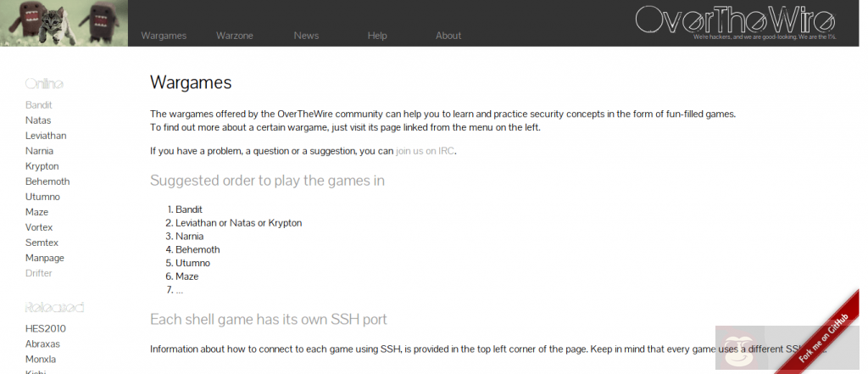Viewport: 868px width, 374px height.
Task: Open the Natas wargame link
Action: (38, 120)
